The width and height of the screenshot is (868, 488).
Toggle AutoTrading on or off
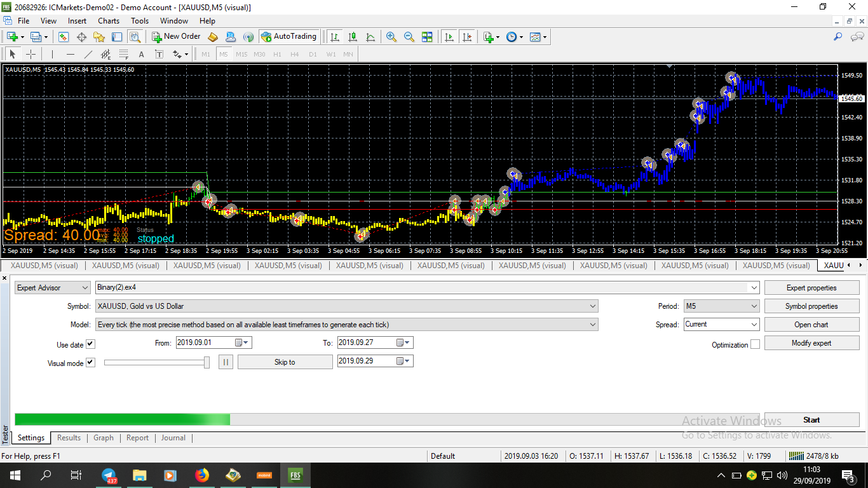pos(288,37)
